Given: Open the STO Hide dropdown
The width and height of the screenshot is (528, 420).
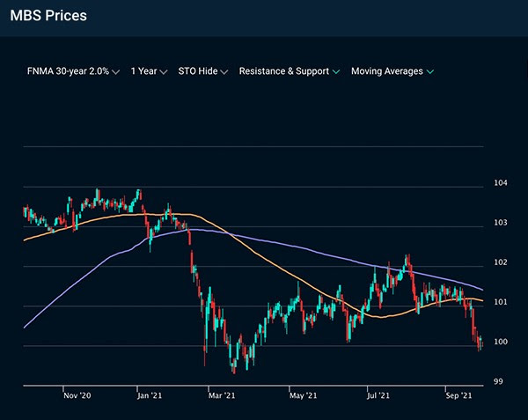Looking at the screenshot, I should tap(202, 71).
